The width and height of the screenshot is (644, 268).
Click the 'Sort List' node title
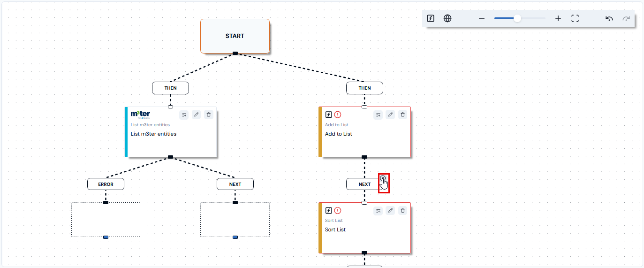pos(335,230)
